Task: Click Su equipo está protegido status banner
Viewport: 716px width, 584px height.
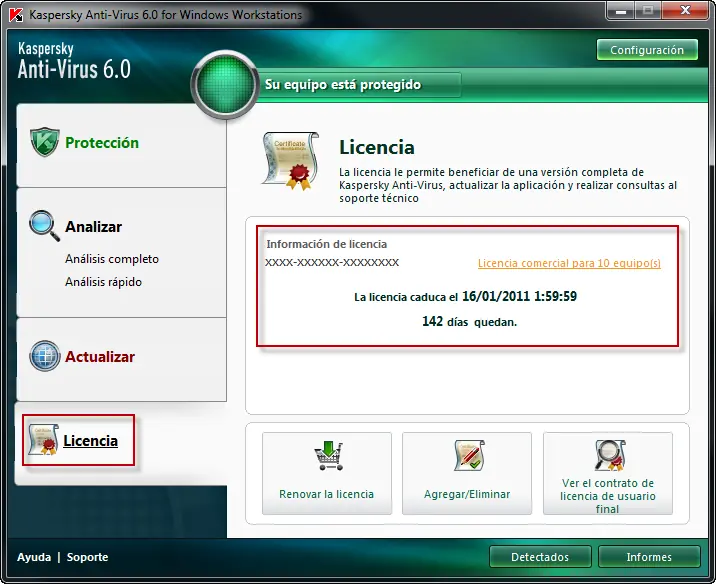Action: tap(343, 85)
